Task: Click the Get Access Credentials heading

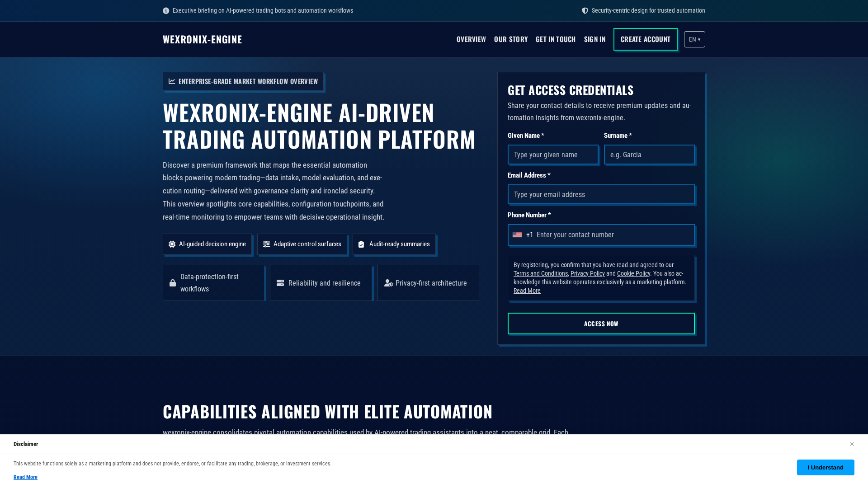Action: pyautogui.click(x=571, y=90)
